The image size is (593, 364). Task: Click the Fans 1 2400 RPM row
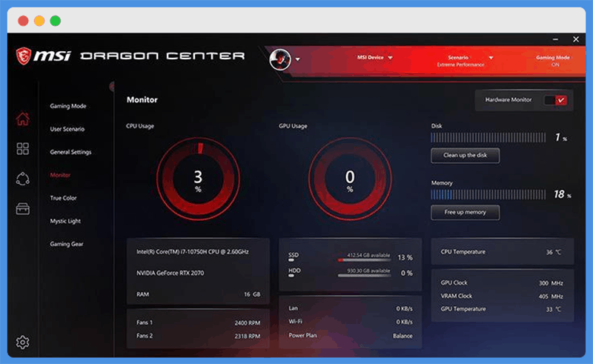click(x=198, y=322)
